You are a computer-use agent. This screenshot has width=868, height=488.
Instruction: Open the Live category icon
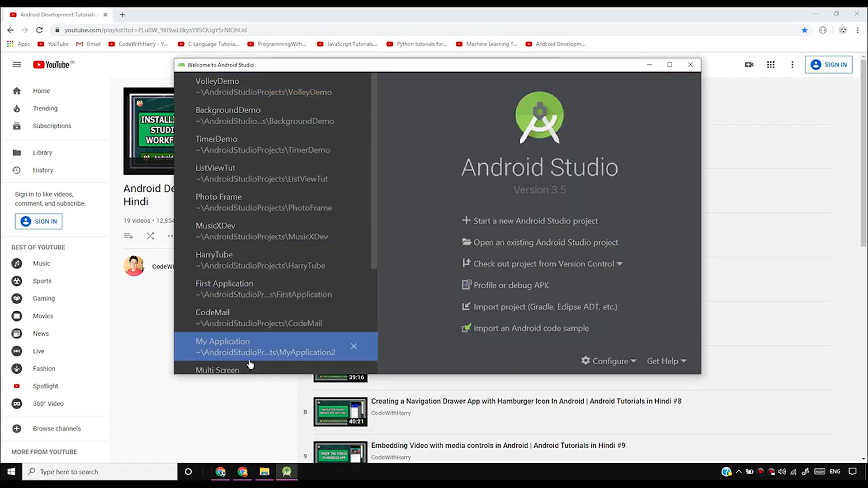coord(17,351)
